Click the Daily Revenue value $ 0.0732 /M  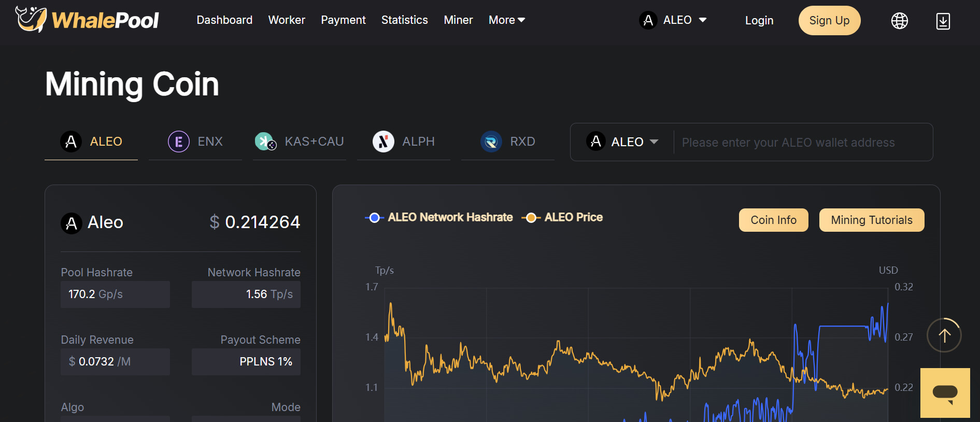pyautogui.click(x=115, y=362)
